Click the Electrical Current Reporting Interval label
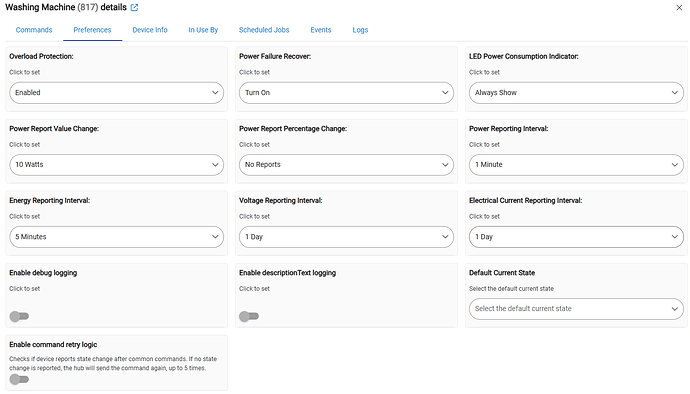 pyautogui.click(x=525, y=200)
